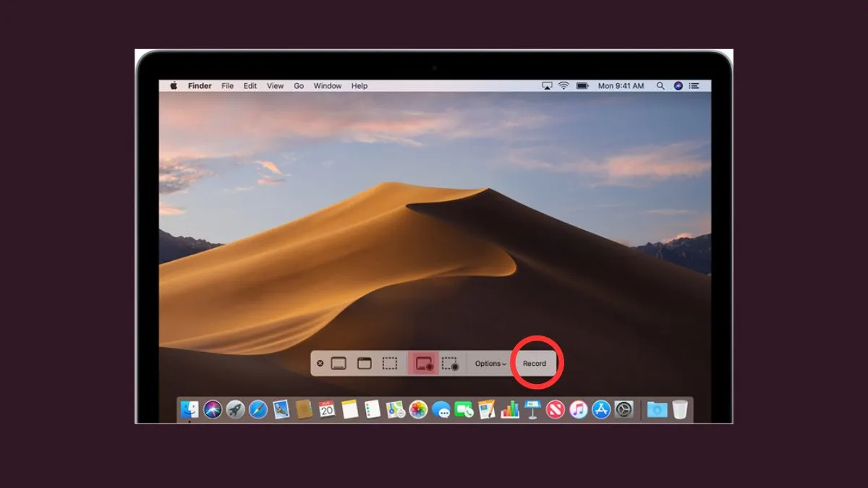Open Spotlight search magnifier icon
This screenshot has height=488, width=868.
660,85
